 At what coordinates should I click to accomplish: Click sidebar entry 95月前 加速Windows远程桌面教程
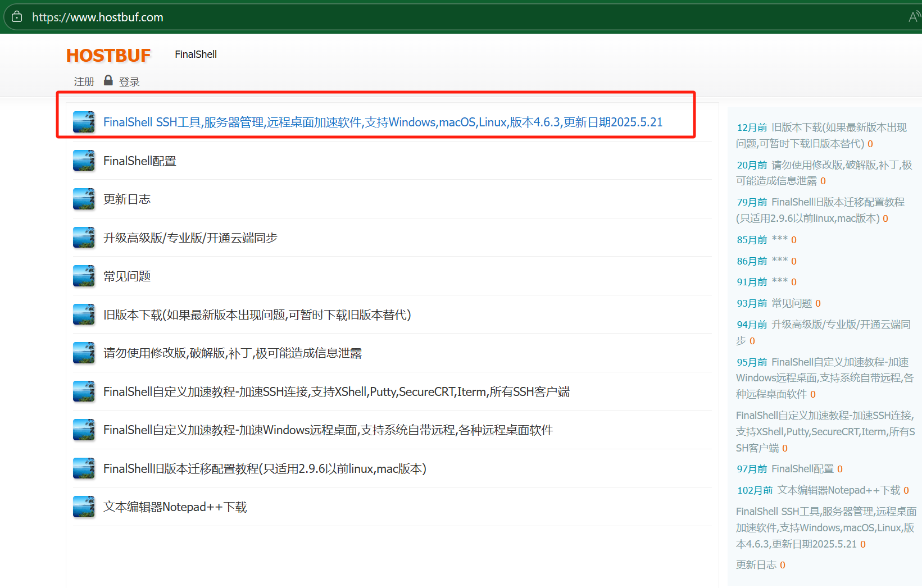coord(825,378)
